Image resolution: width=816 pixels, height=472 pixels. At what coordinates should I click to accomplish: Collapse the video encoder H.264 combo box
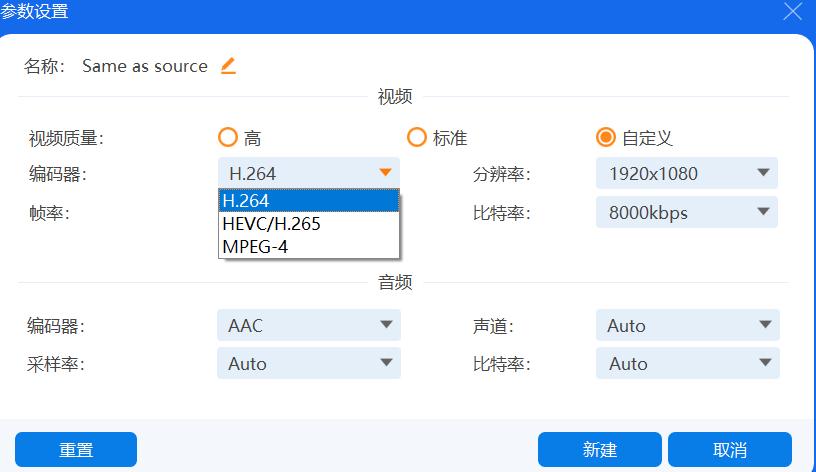(309, 173)
